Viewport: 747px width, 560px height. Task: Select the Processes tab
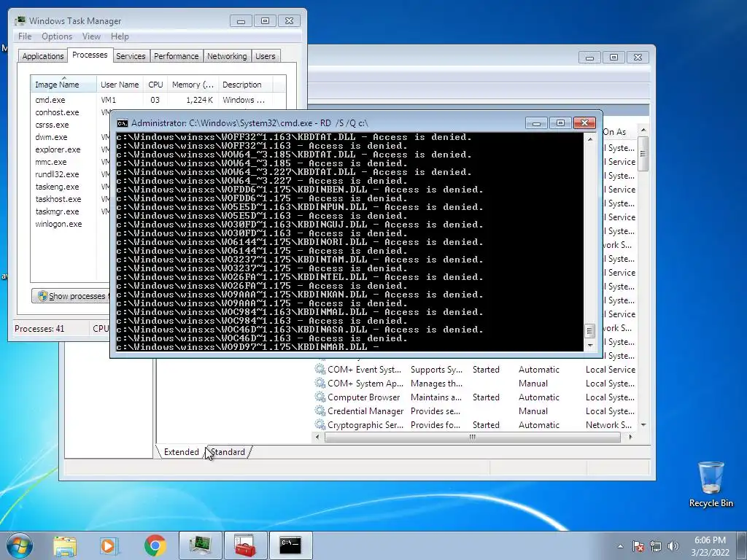(x=90, y=55)
